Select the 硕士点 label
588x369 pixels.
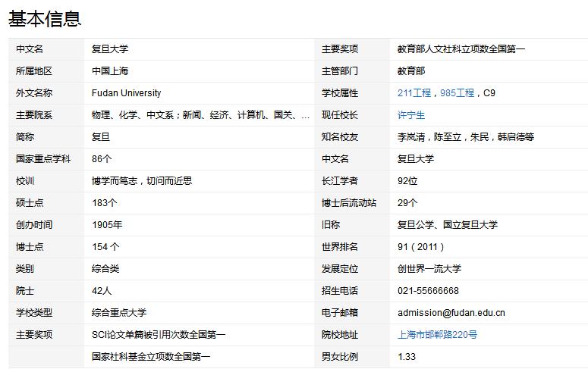30,202
